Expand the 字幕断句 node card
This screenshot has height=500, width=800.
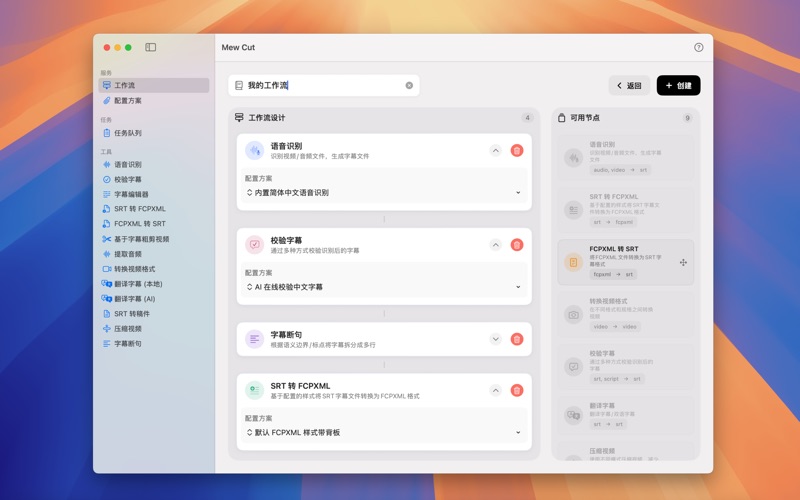[x=495, y=339]
